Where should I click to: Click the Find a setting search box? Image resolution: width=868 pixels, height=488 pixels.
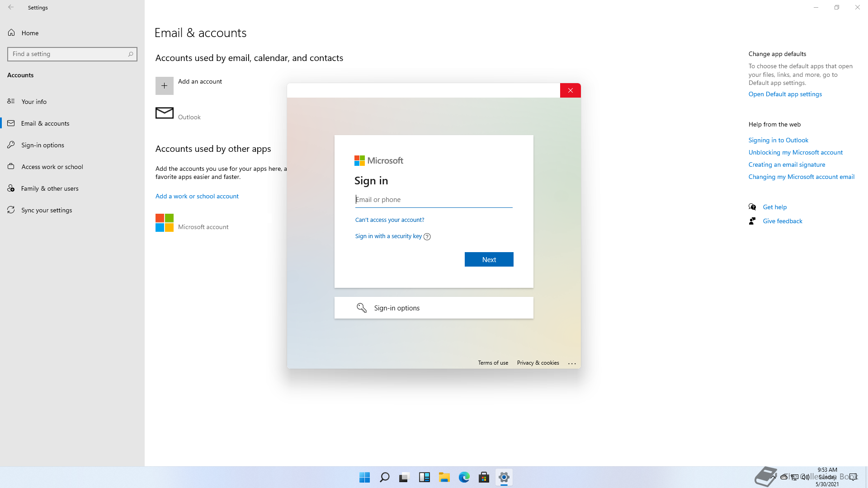tap(72, 54)
